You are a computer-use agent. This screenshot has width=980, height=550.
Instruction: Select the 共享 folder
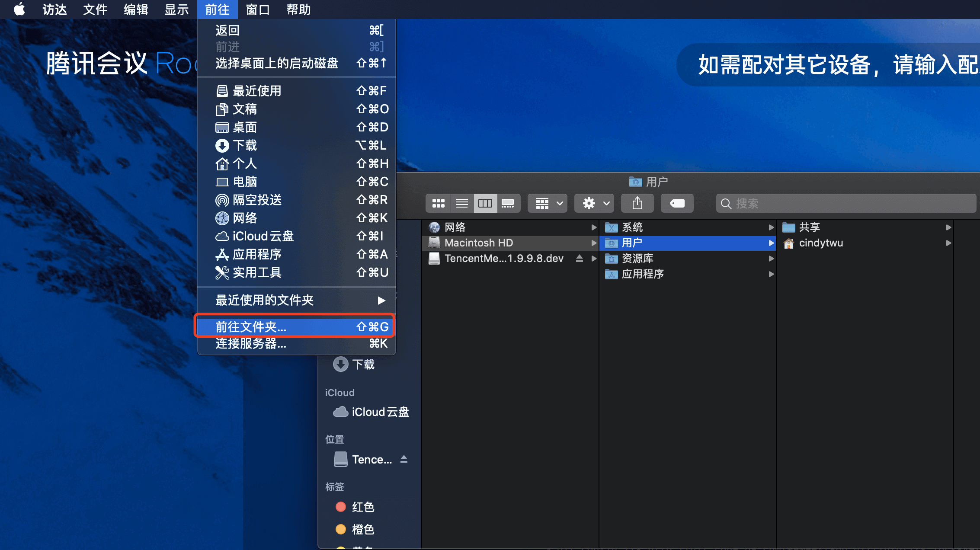[x=865, y=227]
